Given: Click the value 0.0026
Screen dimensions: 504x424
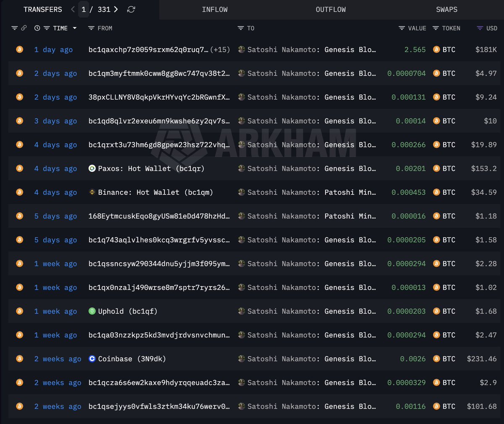Looking at the screenshot, I should (413, 359).
